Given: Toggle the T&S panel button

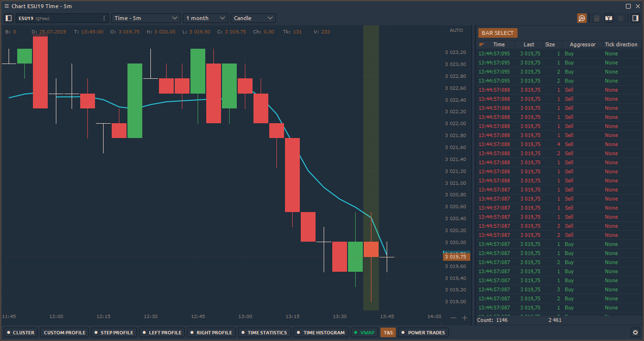Looking at the screenshot, I should click(388, 332).
